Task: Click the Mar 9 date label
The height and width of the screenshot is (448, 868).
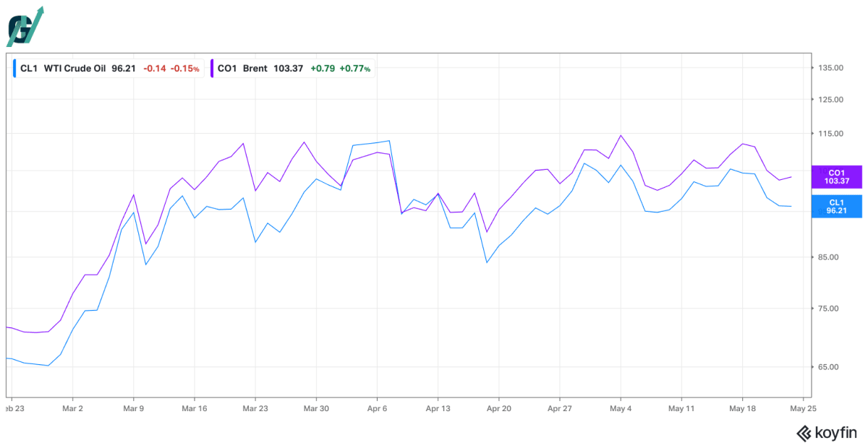Action: pyautogui.click(x=134, y=408)
